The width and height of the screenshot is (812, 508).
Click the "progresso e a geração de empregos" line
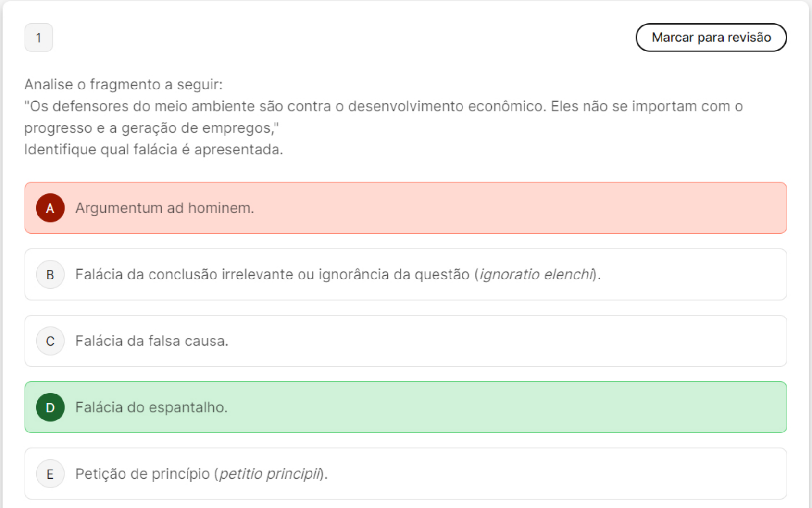coord(150,128)
